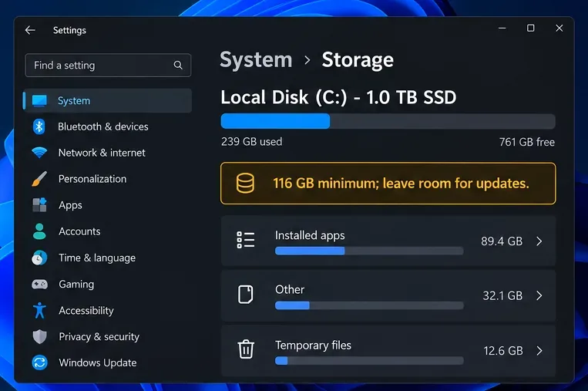The image size is (588, 391).
Task: Click the Wi-Fi network icon
Action: tap(39, 153)
